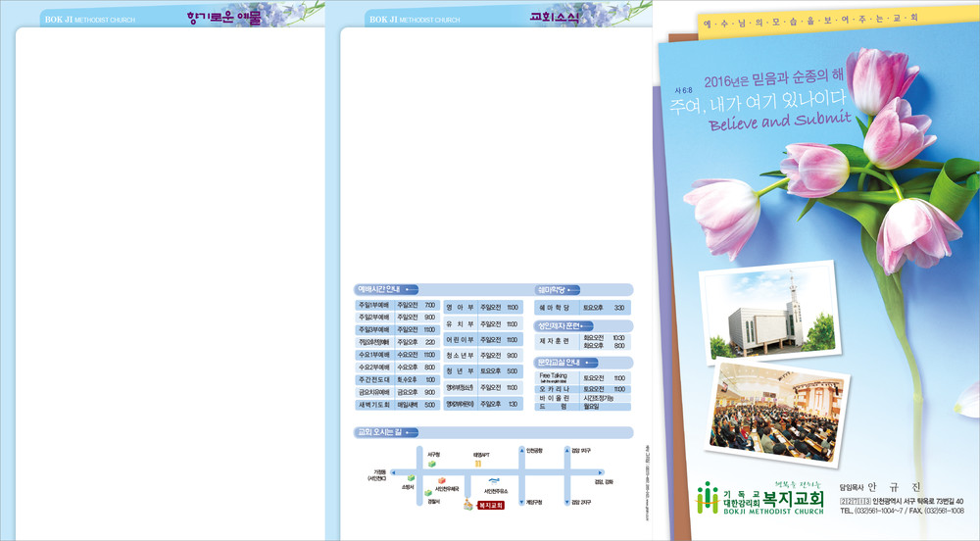The image size is (980, 541).
Task: Click the up arrow toward 인천공항
Action: [x=519, y=452]
